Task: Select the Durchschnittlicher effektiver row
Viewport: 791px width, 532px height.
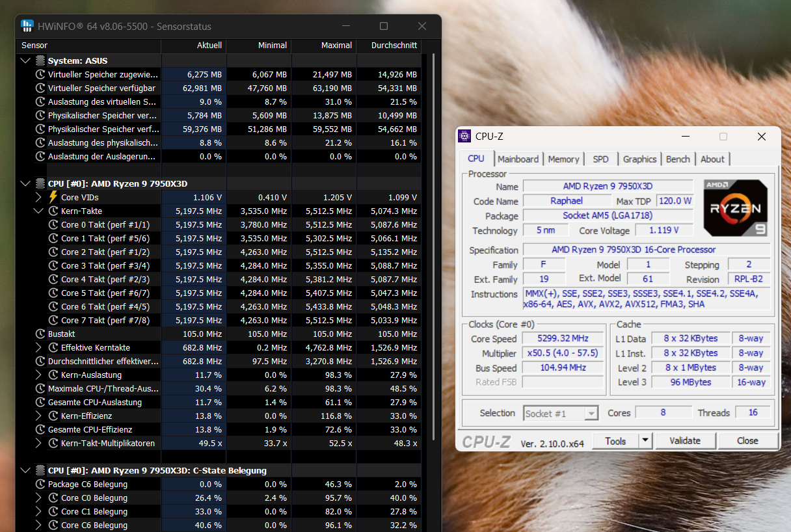Action: point(219,361)
